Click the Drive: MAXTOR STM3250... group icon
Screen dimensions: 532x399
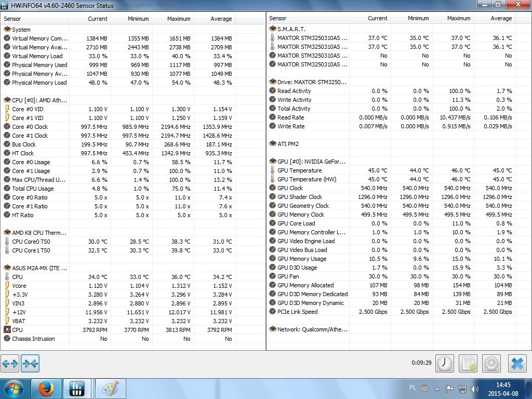click(273, 82)
